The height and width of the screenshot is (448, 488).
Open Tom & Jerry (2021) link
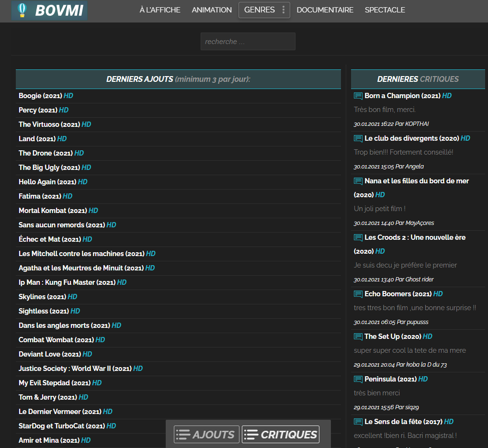(x=53, y=397)
